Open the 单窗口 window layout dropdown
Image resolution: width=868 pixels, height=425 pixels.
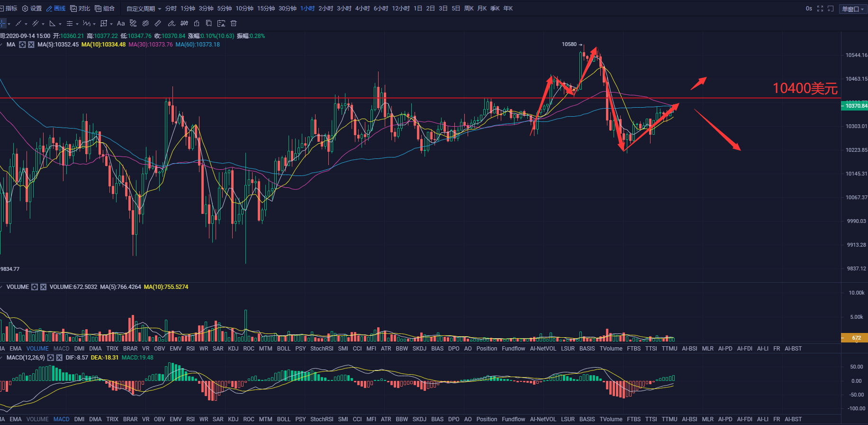(x=853, y=9)
